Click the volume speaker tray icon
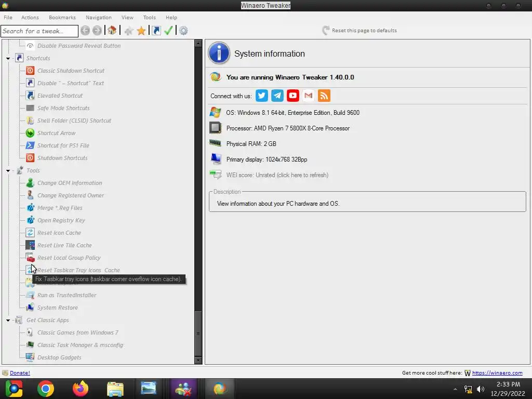 tap(481, 389)
